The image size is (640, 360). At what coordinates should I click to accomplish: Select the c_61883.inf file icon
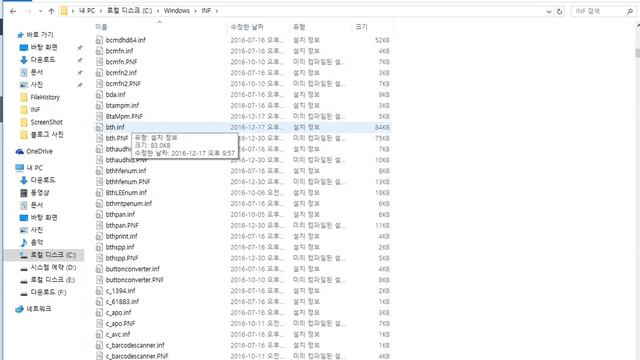[99, 302]
